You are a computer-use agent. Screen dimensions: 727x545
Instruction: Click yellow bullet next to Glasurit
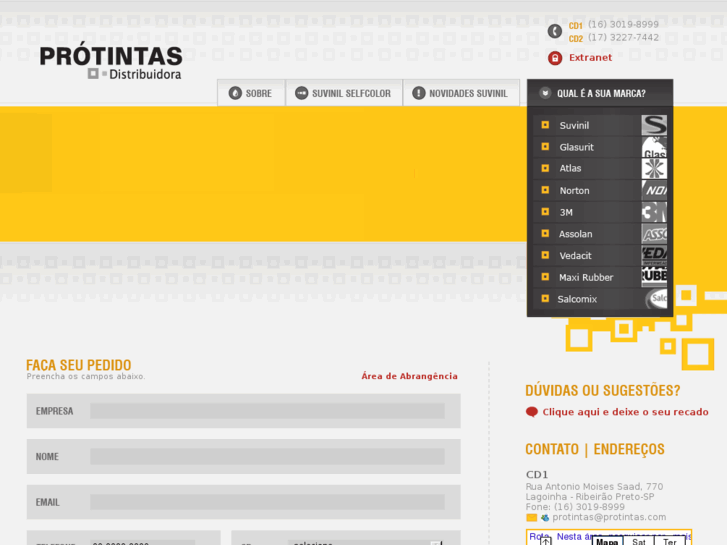point(545,147)
